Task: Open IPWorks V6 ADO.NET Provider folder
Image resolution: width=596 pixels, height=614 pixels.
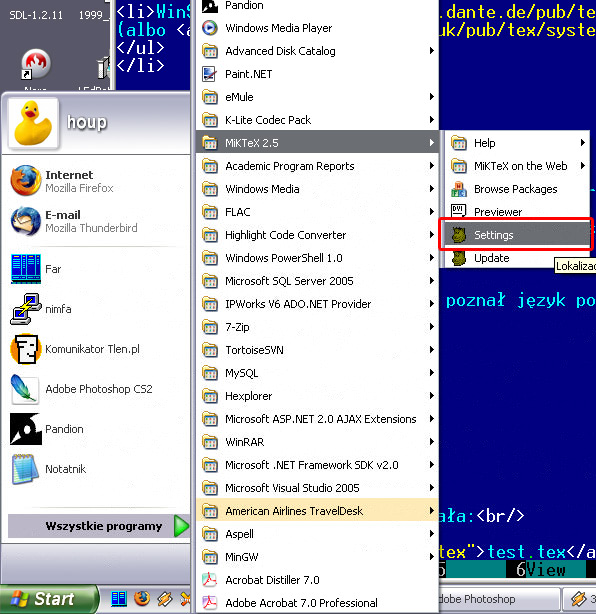Action: tap(317, 304)
